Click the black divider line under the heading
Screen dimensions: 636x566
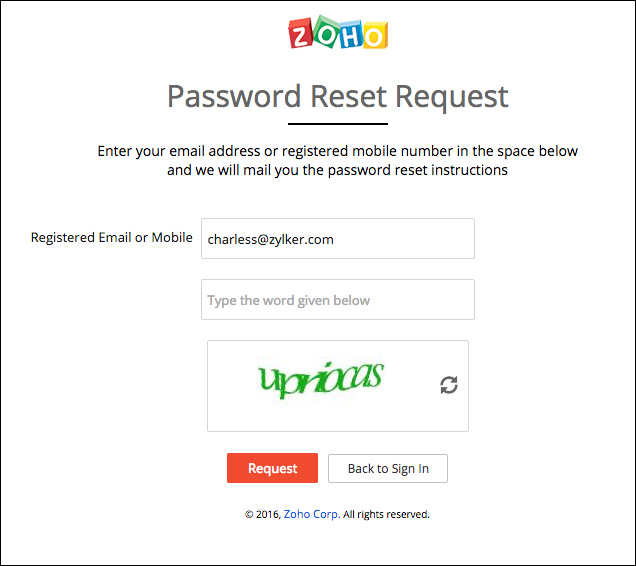click(x=337, y=124)
